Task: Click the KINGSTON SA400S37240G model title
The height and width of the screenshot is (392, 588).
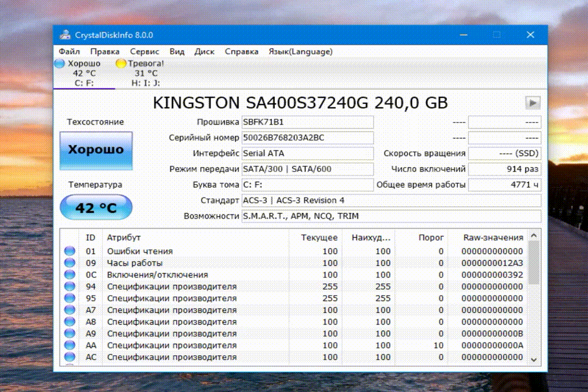Action: pyautogui.click(x=300, y=103)
